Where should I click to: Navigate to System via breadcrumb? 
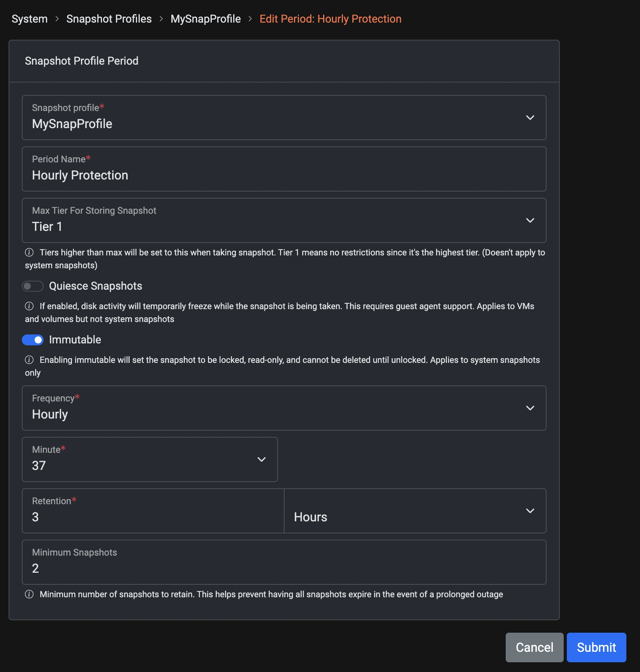pyautogui.click(x=29, y=18)
